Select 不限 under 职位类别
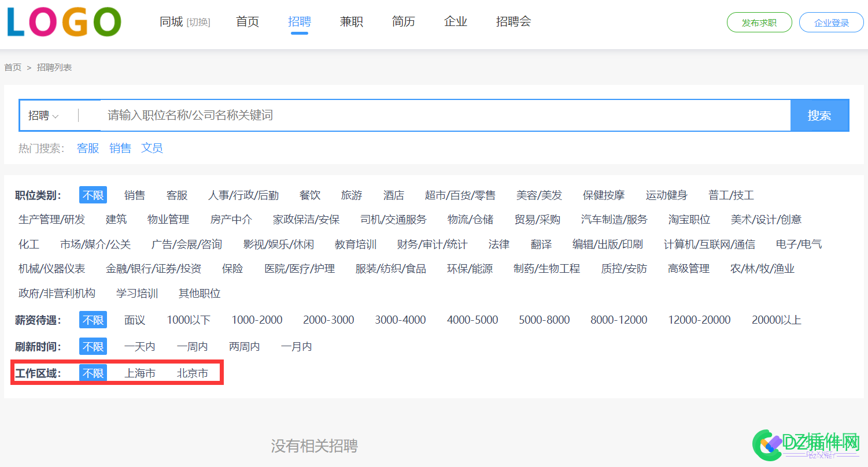 93,195
